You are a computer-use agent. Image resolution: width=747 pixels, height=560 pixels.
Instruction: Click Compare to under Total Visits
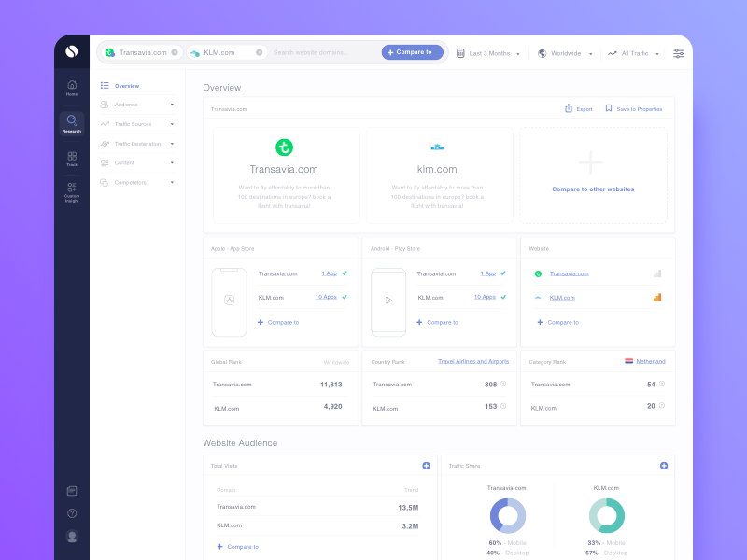(238, 547)
